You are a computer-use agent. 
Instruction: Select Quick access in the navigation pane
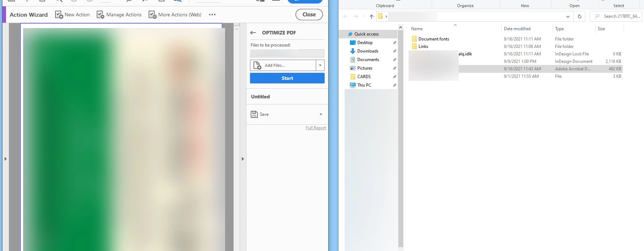[367, 34]
